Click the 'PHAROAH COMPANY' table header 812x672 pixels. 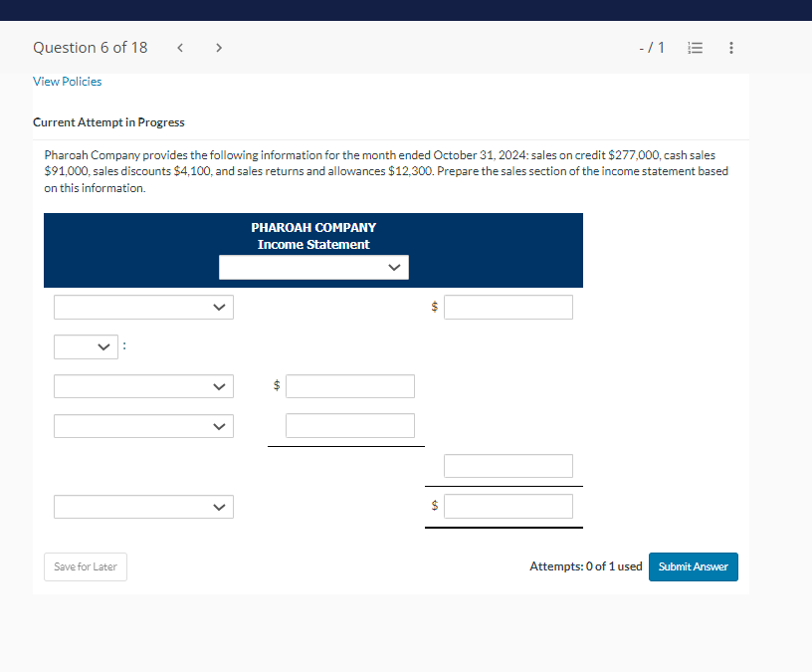pos(313,227)
